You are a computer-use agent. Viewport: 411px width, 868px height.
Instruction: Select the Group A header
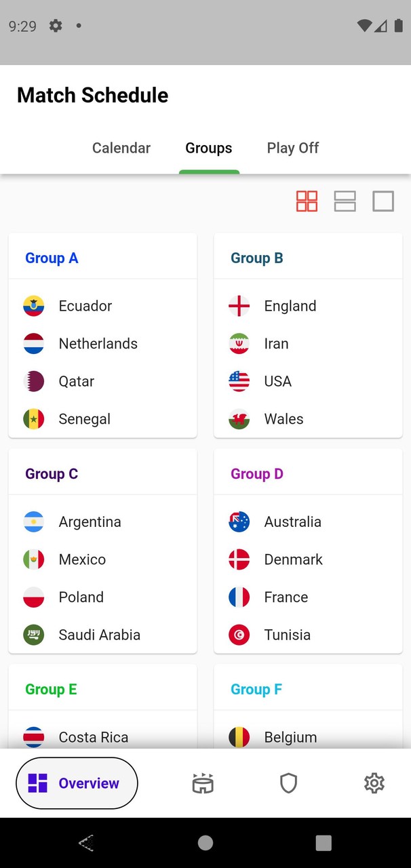click(52, 258)
